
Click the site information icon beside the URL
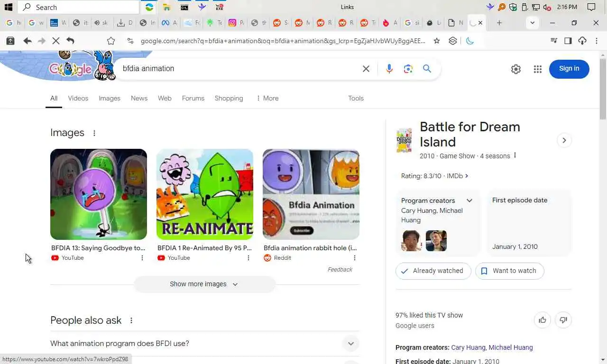tap(130, 41)
